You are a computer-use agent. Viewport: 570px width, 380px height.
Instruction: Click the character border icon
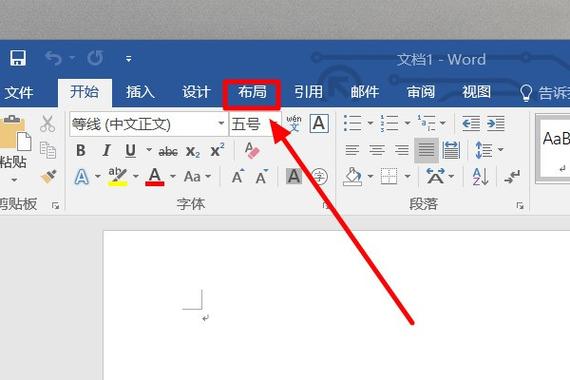(x=319, y=124)
